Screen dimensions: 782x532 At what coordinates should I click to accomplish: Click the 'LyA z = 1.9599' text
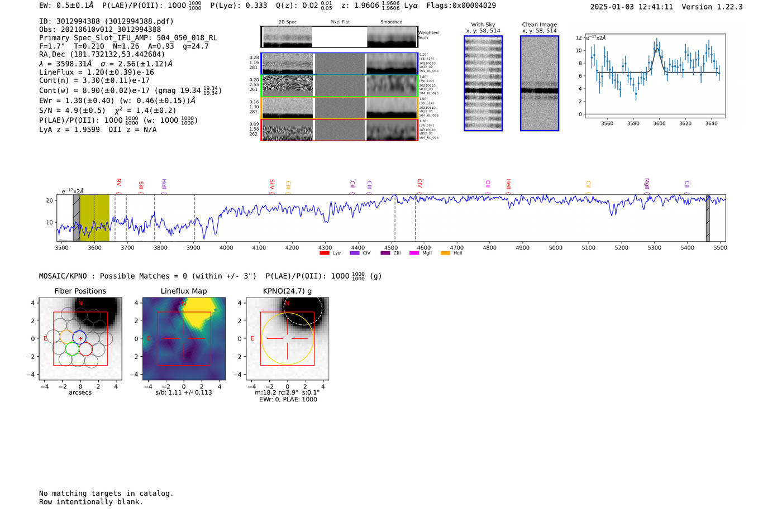[x=69, y=130]
